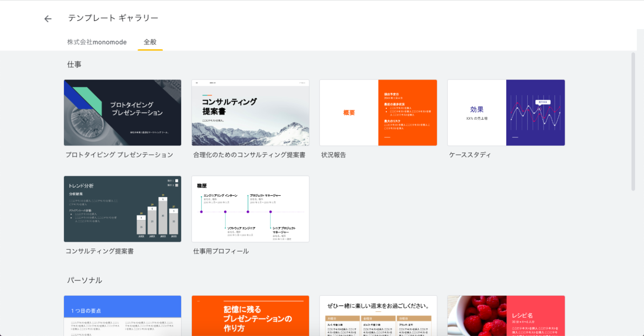Screen dimensions: 644x336
Task: Click the back arrow to exit template gallery
Action: 48,18
